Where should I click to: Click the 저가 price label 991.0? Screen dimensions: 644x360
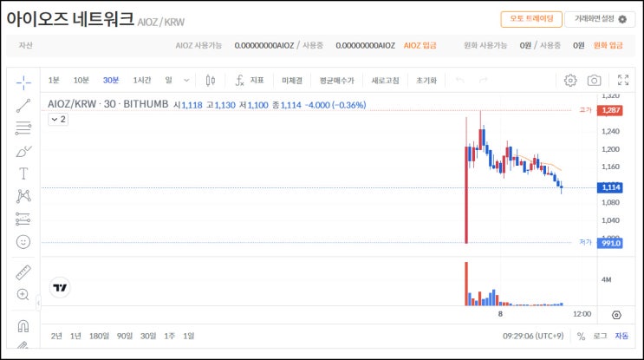[x=610, y=243]
